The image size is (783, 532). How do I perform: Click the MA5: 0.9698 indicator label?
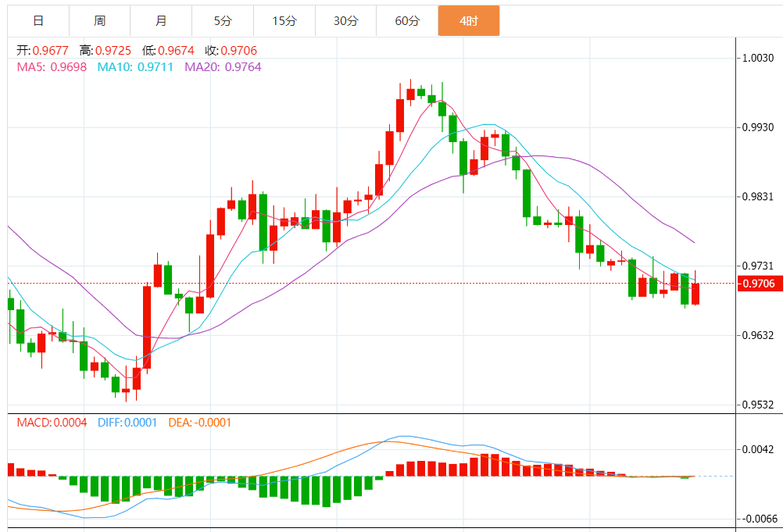click(52, 67)
